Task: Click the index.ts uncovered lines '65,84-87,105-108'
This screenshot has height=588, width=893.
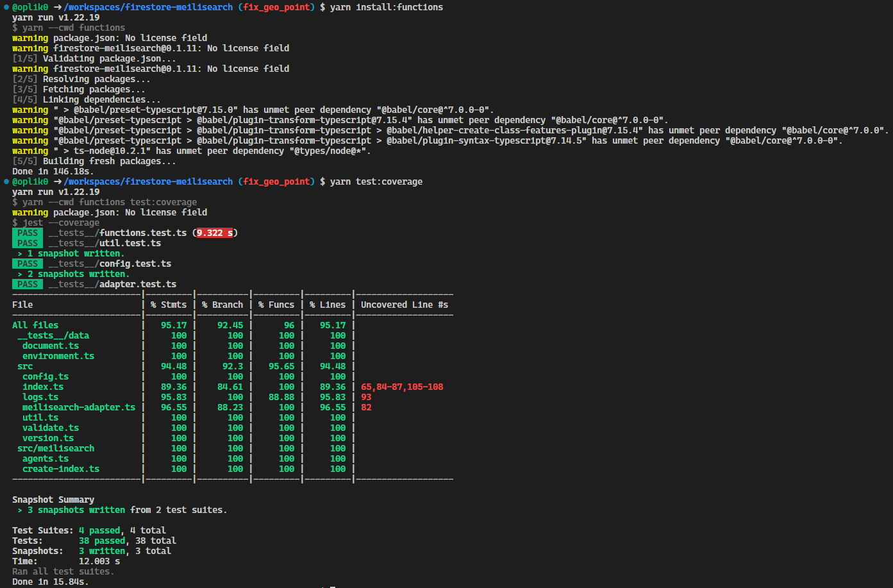Action: point(402,387)
